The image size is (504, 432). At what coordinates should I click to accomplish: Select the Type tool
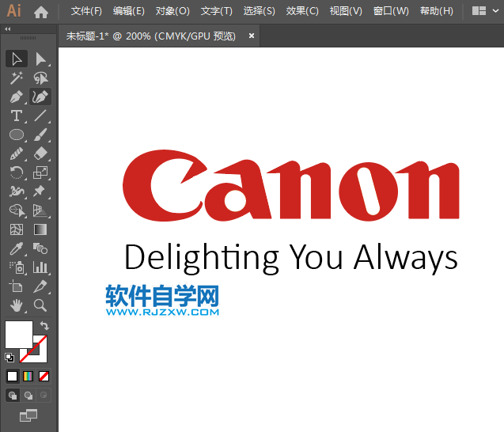pyautogui.click(x=17, y=116)
